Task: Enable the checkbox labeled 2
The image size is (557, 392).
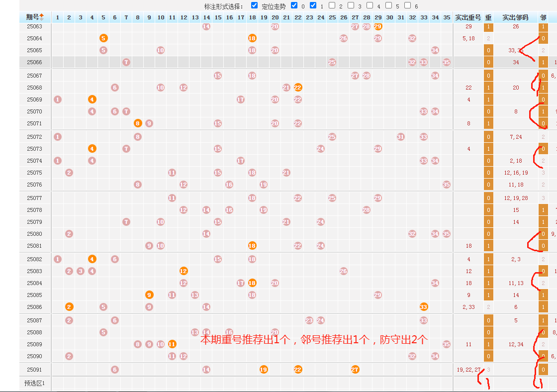Action: (x=332, y=5)
